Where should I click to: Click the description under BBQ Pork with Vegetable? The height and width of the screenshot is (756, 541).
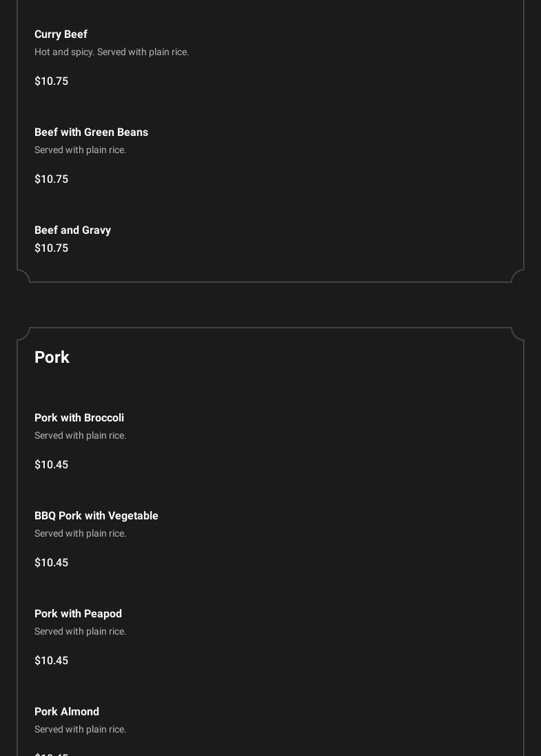80,534
